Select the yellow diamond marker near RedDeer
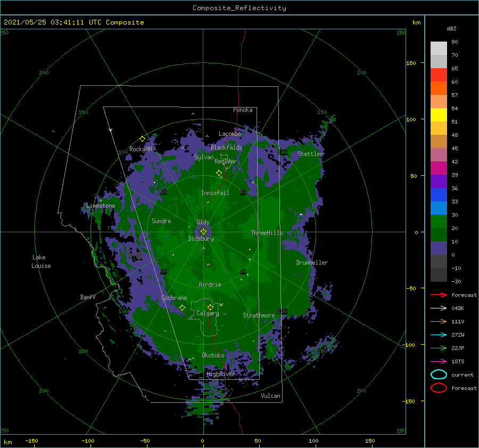 tap(219, 173)
